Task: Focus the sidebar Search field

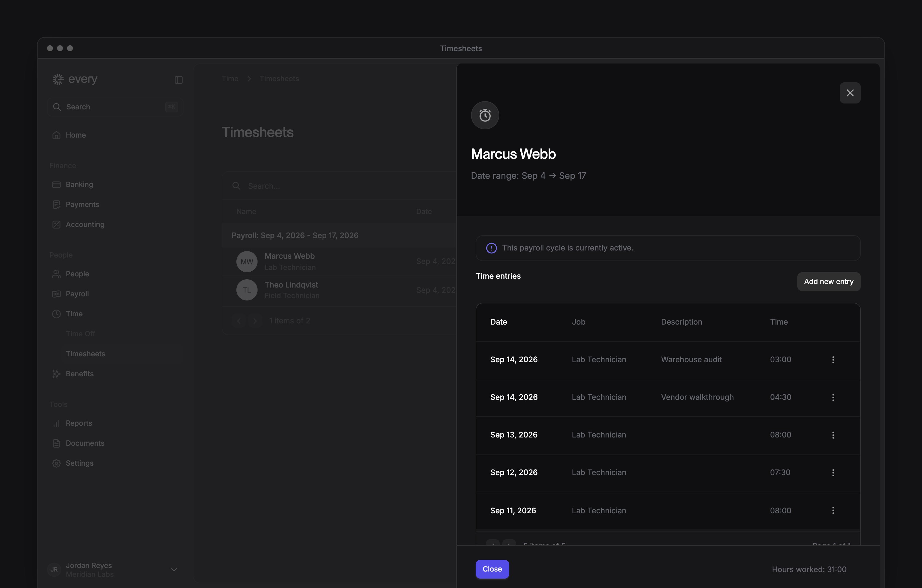Action: pyautogui.click(x=115, y=107)
